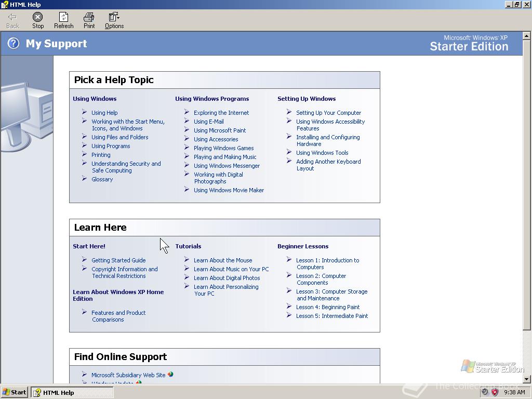Click the arrow bullet beside Glossary
Screen dimensions: 532x399
pos(85,179)
